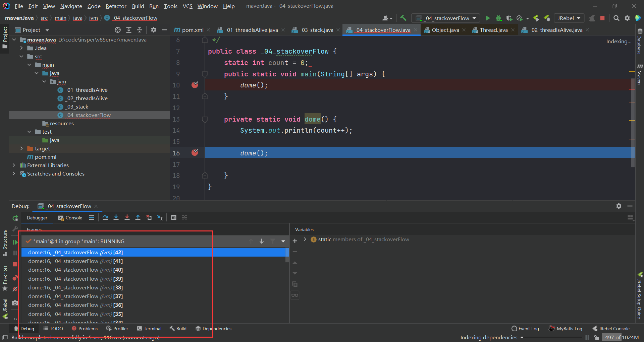Click Run to Cursor icon
The height and width of the screenshot is (342, 644).
click(x=160, y=218)
